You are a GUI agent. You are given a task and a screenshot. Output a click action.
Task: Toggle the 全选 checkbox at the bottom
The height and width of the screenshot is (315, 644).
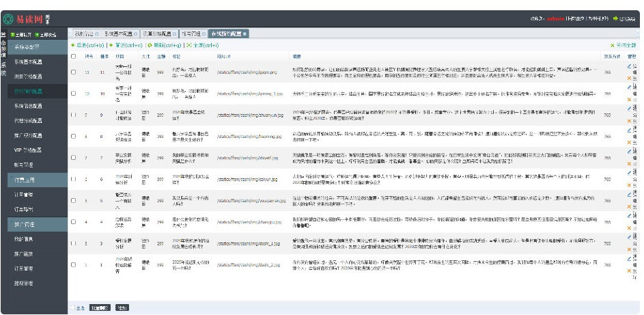coord(73,307)
